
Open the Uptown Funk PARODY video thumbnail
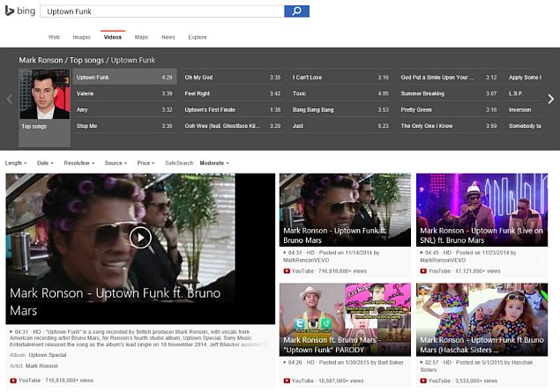point(345,317)
